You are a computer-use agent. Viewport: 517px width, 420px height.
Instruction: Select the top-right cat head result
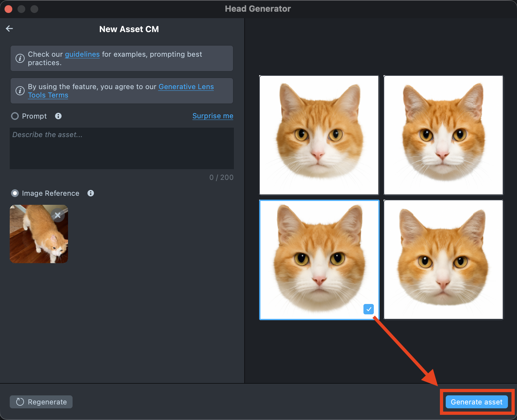(x=443, y=135)
